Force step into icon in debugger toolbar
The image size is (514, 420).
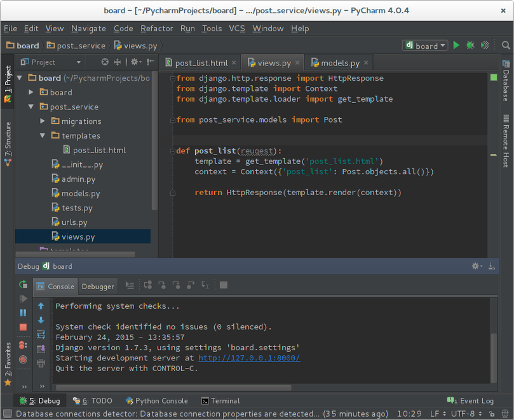point(177,285)
